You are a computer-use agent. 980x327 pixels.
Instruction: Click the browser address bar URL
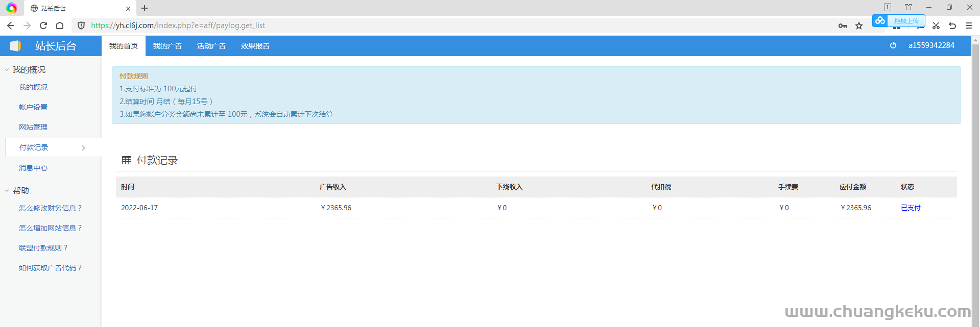coord(178,26)
